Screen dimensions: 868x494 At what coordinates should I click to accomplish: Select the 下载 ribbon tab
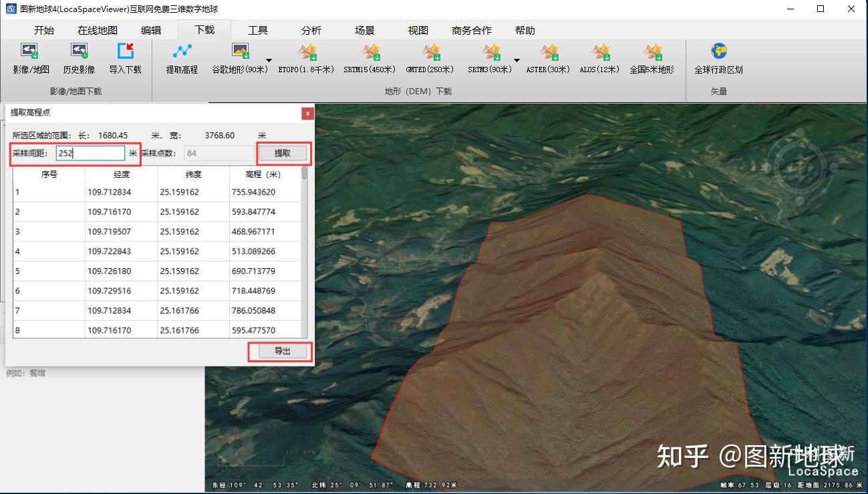pos(204,30)
